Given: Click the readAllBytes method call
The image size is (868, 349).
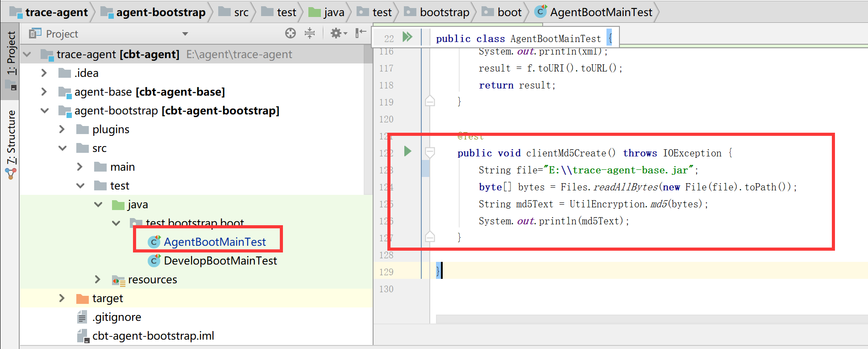Looking at the screenshot, I should tap(625, 187).
